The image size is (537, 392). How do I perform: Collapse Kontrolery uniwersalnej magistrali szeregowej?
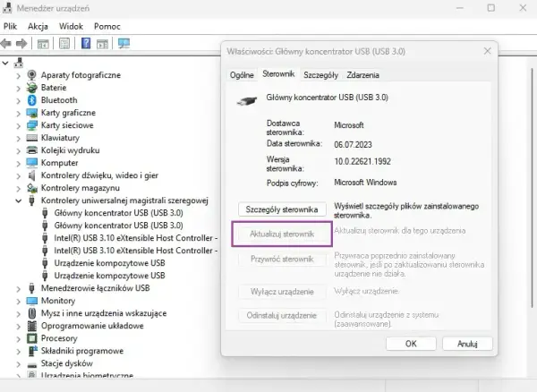point(18,200)
